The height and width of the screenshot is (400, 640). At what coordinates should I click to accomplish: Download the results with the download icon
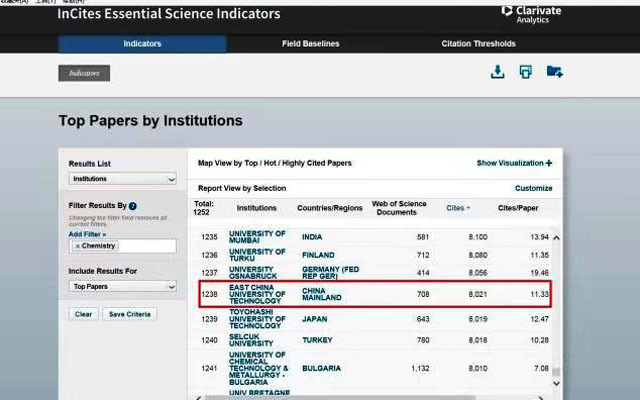[x=497, y=72]
